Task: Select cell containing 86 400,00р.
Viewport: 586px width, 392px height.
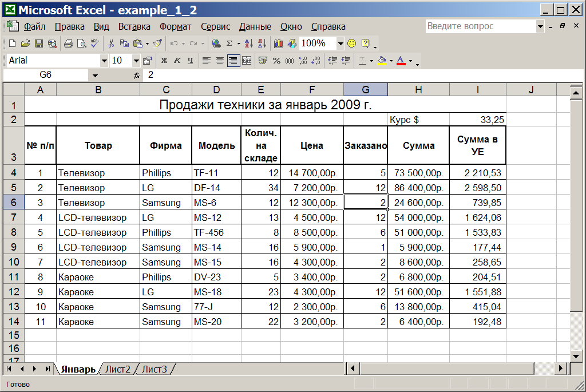Action: point(418,188)
